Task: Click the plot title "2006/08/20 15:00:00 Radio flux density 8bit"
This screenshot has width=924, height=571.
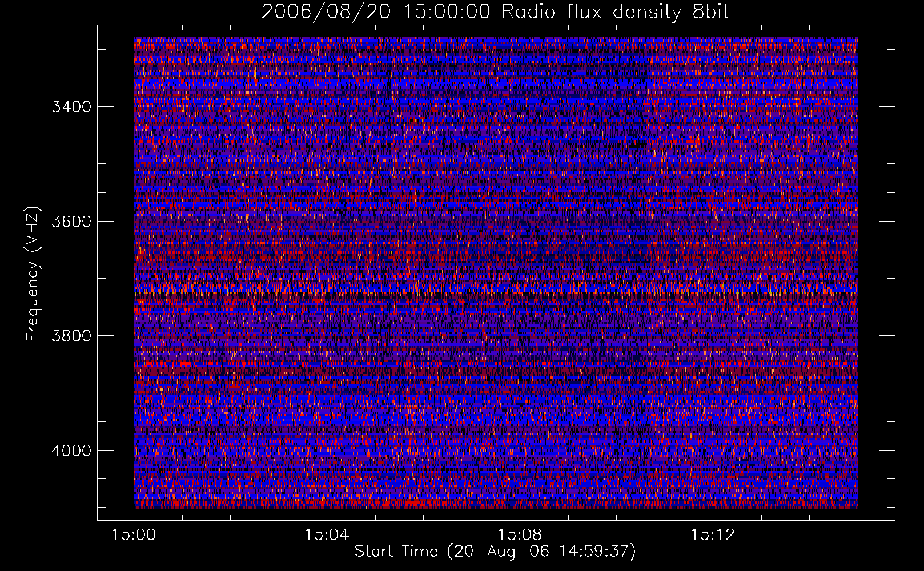Action: pyautogui.click(x=496, y=11)
